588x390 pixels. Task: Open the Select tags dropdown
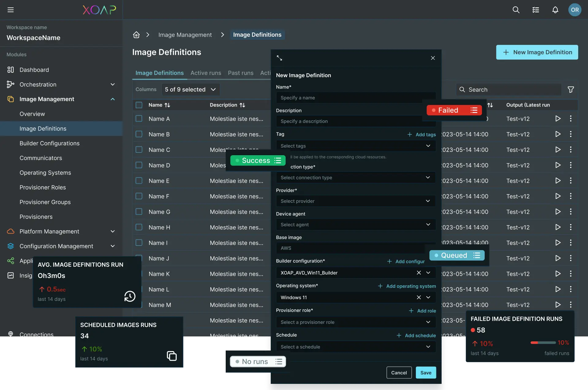click(x=356, y=146)
